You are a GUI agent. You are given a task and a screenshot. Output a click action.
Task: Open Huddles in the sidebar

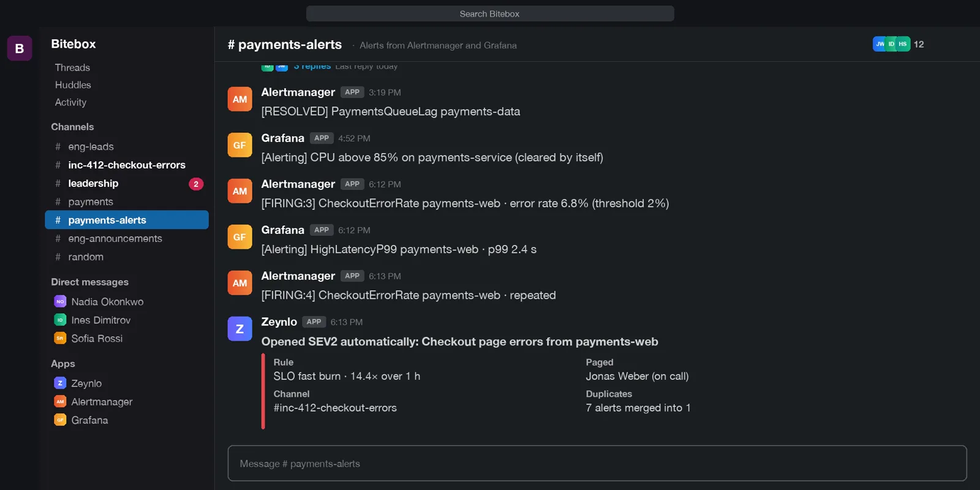tap(73, 85)
